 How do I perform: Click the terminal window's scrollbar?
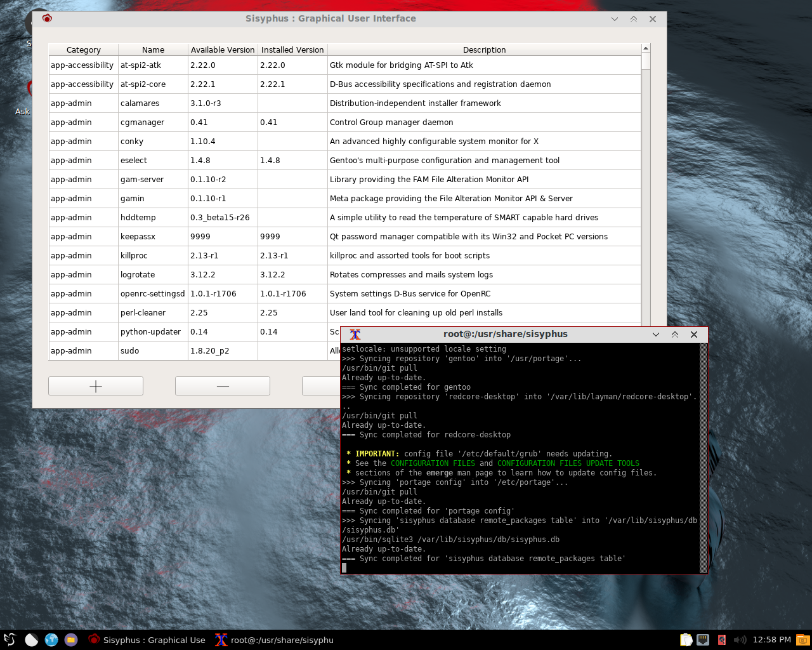point(704,457)
